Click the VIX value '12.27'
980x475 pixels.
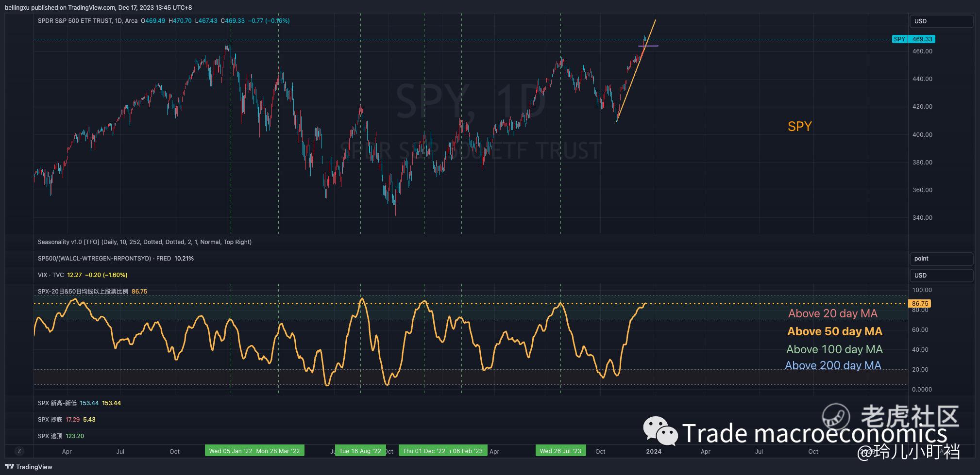click(x=74, y=275)
